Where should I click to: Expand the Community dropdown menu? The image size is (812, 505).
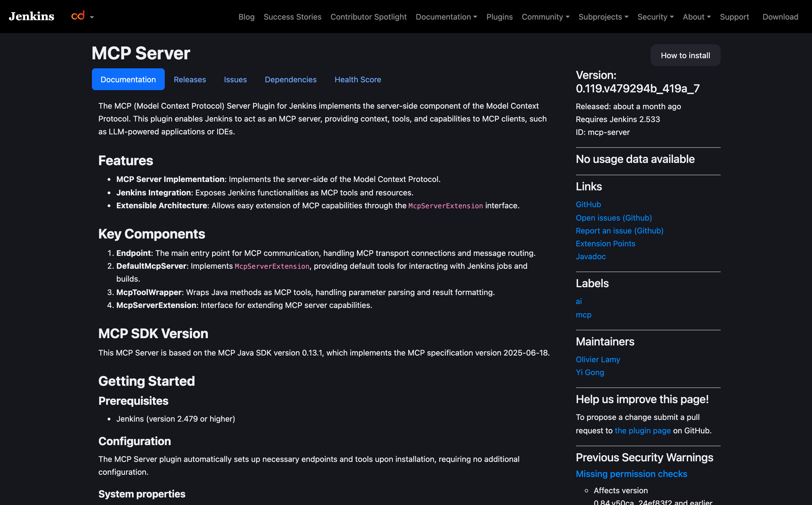point(545,17)
